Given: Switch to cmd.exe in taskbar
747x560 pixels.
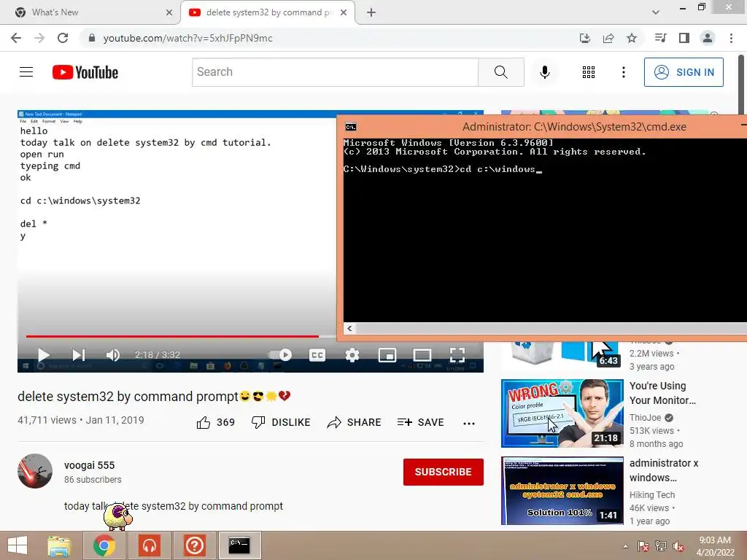Looking at the screenshot, I should pos(239,545).
